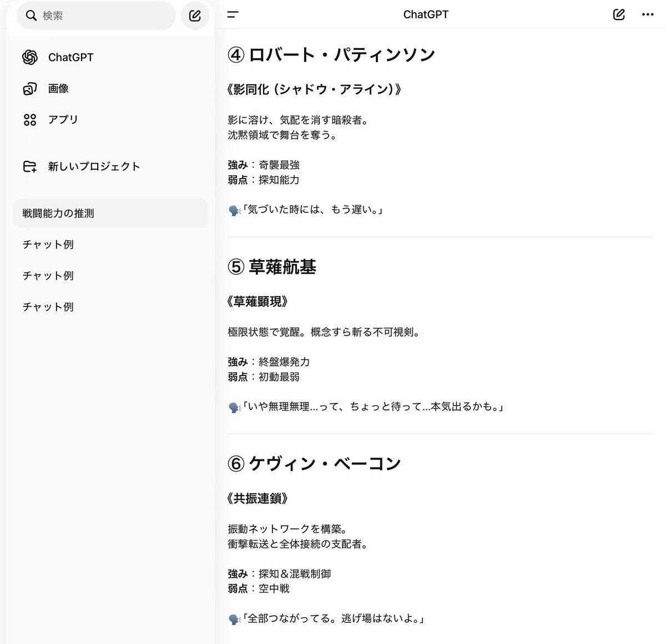The image size is (666, 644).
Task: Open the three-dots more options menu
Action: 648,14
